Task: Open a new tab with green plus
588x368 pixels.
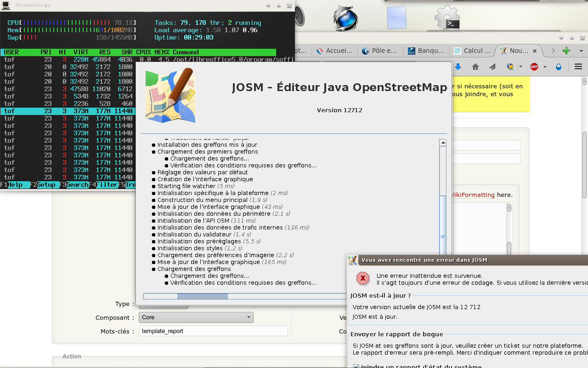Action: pos(566,51)
